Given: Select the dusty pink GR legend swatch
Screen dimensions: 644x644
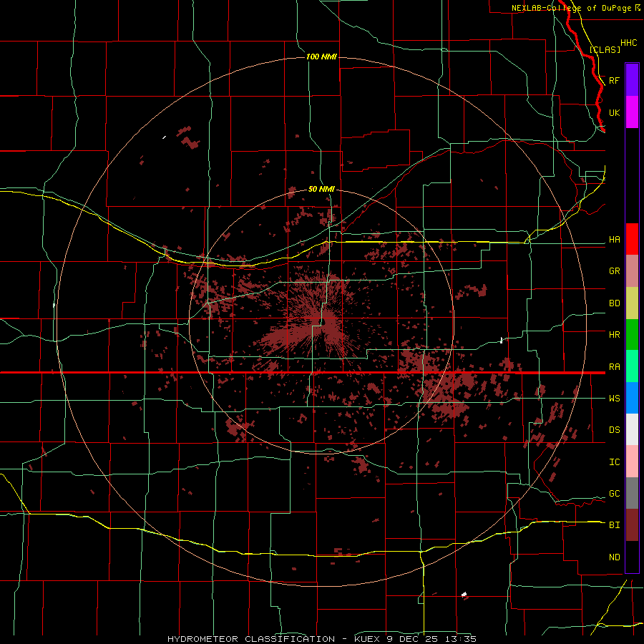Looking at the screenshot, I should [x=632, y=271].
